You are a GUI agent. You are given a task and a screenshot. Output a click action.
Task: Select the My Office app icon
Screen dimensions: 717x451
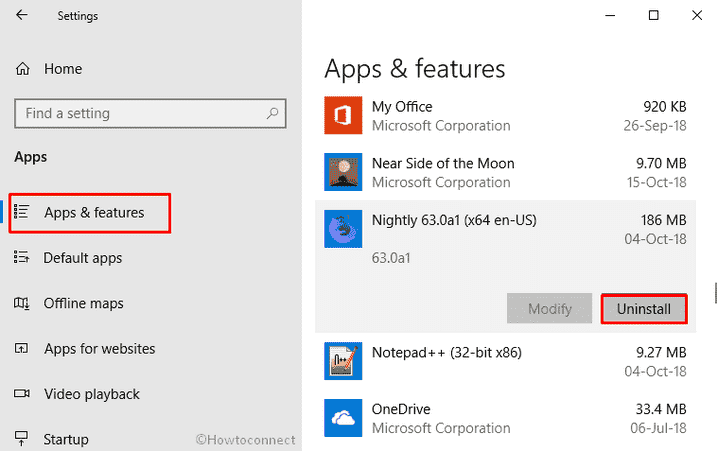[343, 115]
